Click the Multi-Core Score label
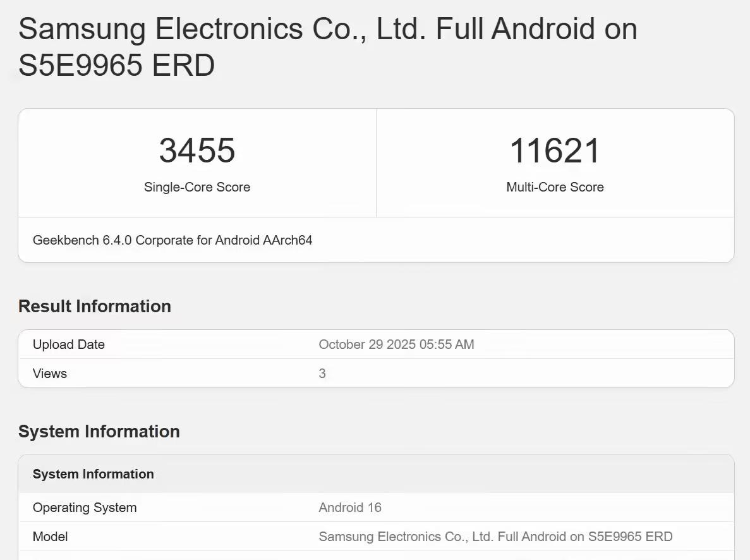Screen dimensions: 750x560 click(555, 187)
